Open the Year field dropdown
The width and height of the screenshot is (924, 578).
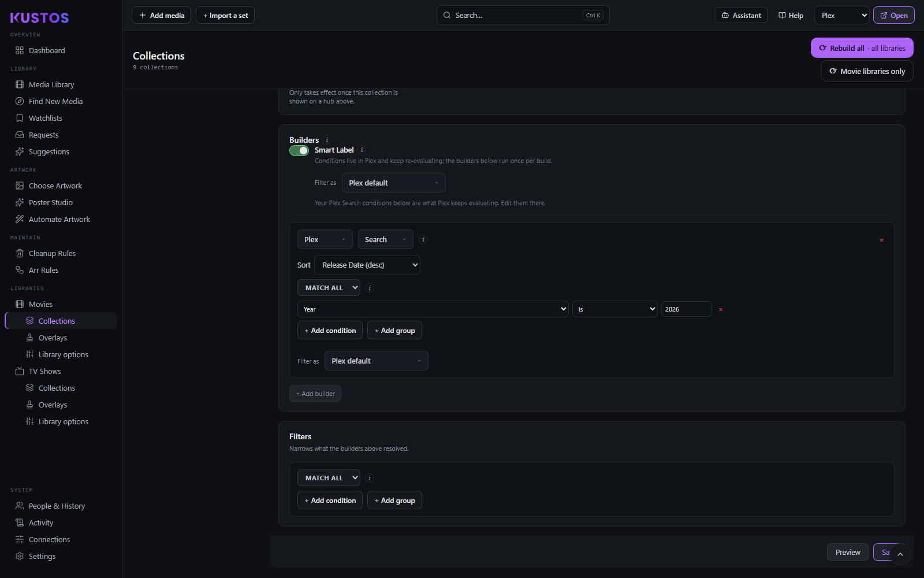[x=433, y=309]
